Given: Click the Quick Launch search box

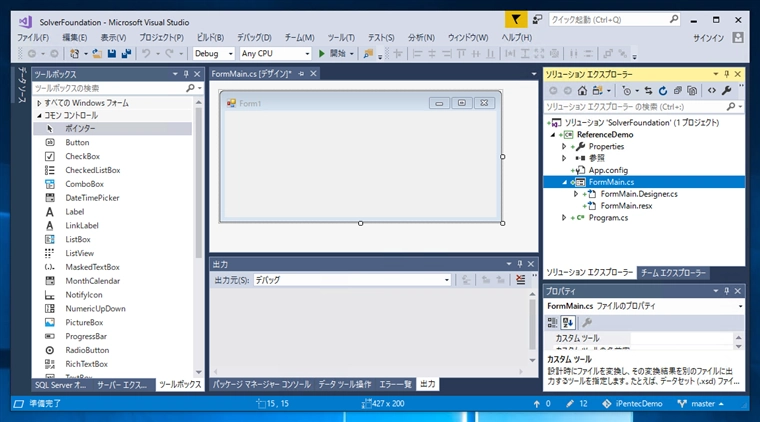Looking at the screenshot, I should click(x=609, y=20).
